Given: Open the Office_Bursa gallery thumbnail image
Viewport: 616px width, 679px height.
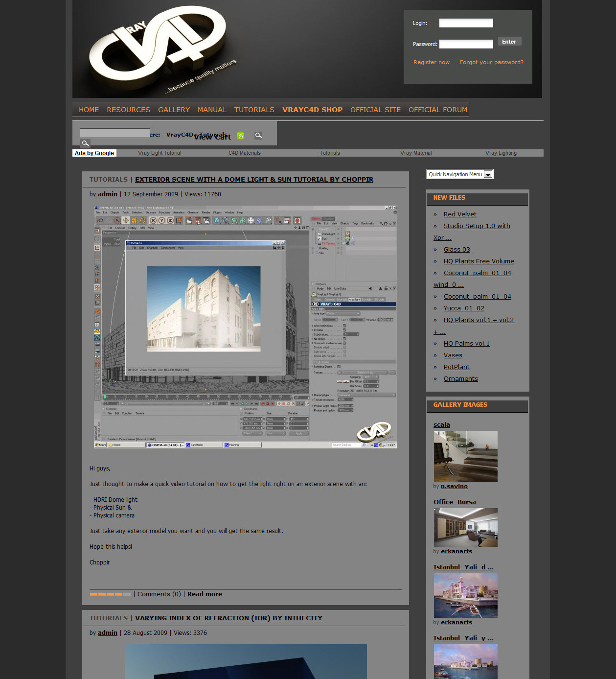Looking at the screenshot, I should [x=465, y=527].
